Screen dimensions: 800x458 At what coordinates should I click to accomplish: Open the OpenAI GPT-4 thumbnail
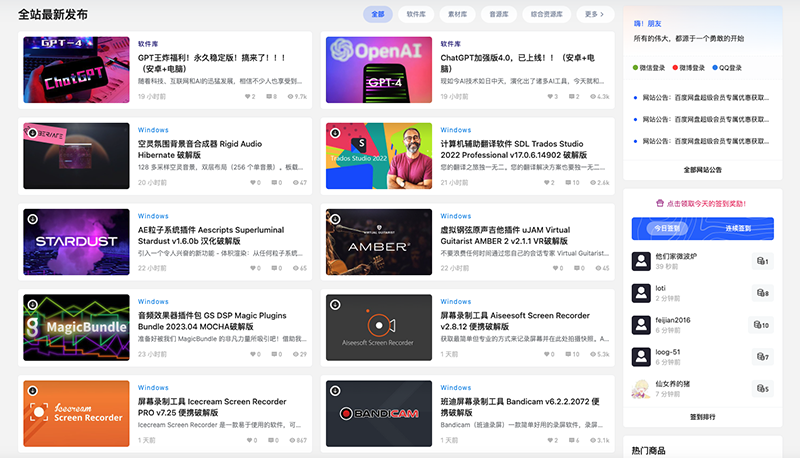(379, 70)
